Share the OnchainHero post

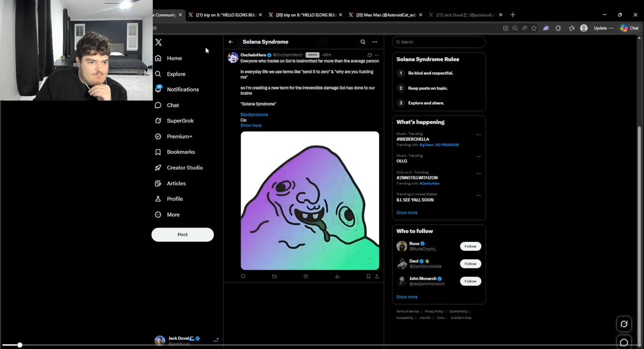coord(377,276)
